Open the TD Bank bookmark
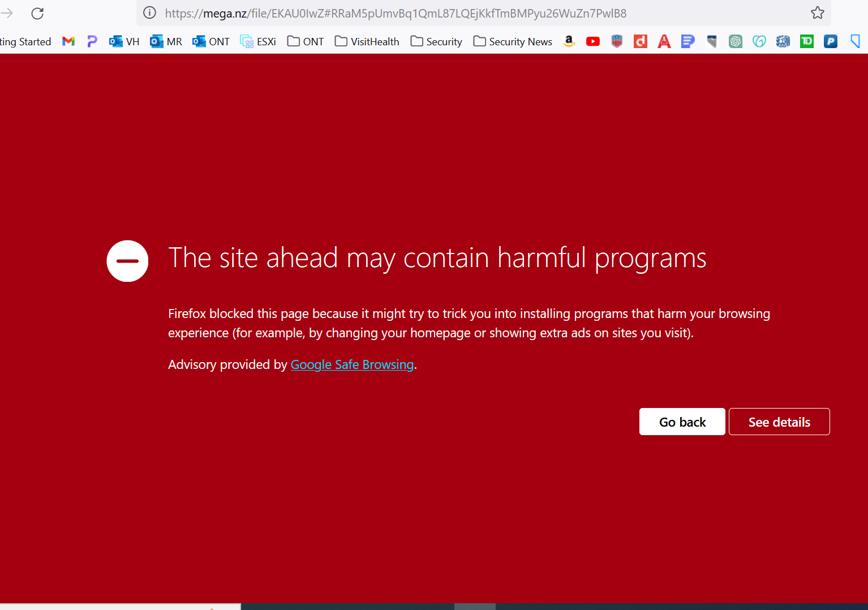Image resolution: width=868 pixels, height=610 pixels. 807,41
